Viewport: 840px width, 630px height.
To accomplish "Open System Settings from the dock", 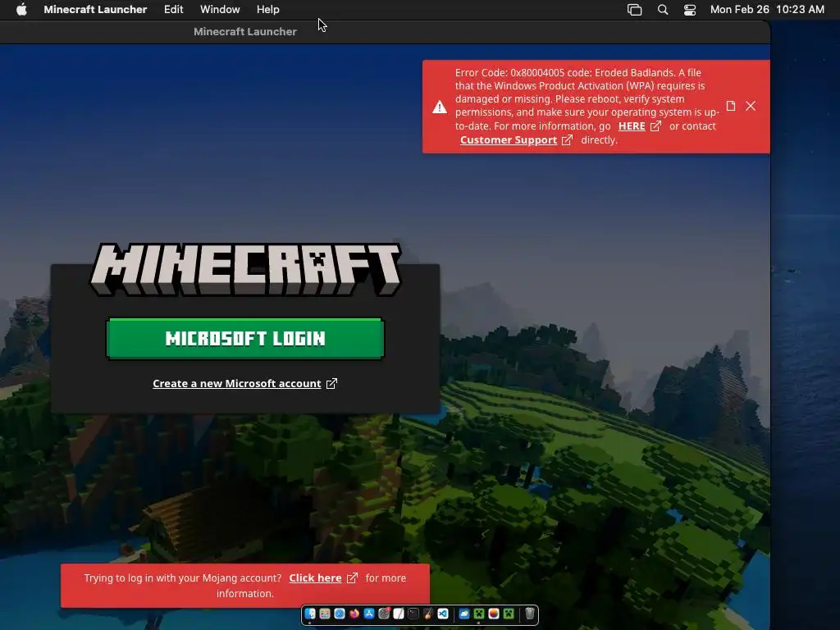I will (x=384, y=614).
